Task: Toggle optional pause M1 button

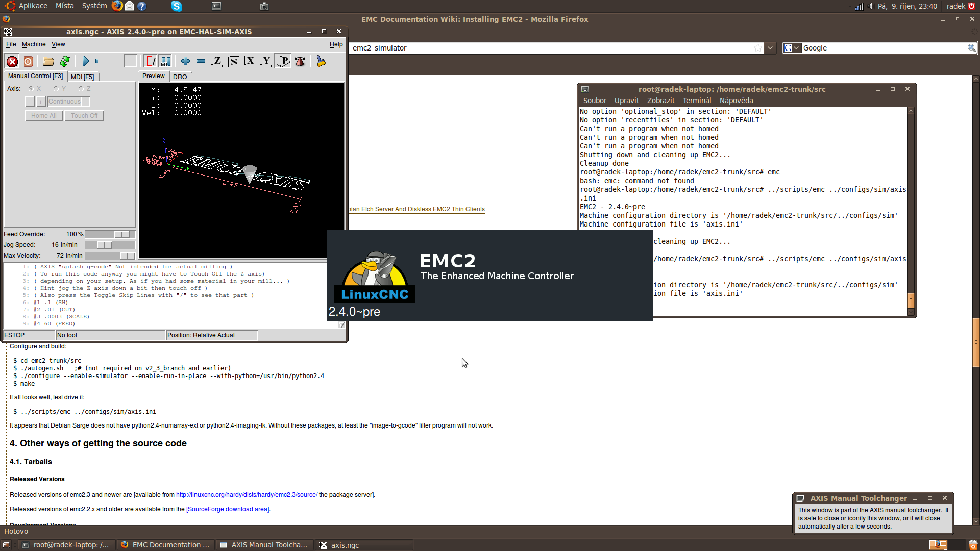Action: (x=166, y=62)
